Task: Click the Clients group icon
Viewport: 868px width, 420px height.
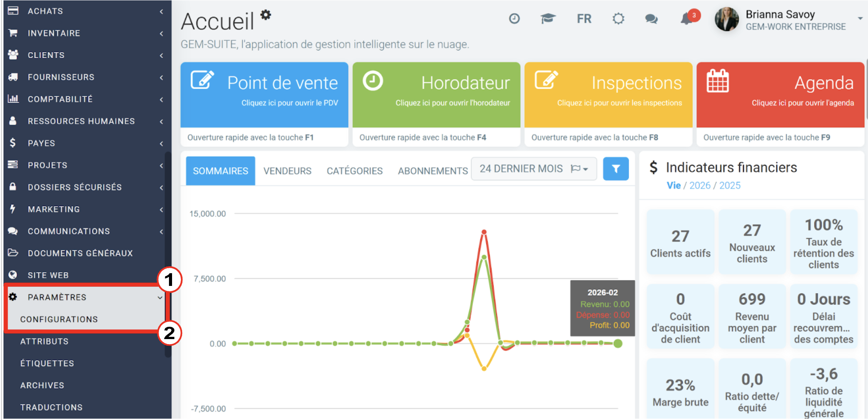Action: (13, 55)
